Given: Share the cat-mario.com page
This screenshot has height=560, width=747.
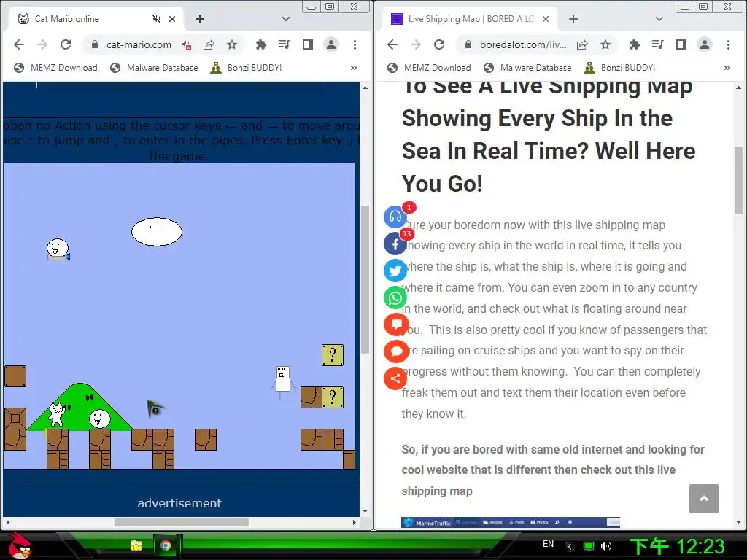Looking at the screenshot, I should click(209, 44).
